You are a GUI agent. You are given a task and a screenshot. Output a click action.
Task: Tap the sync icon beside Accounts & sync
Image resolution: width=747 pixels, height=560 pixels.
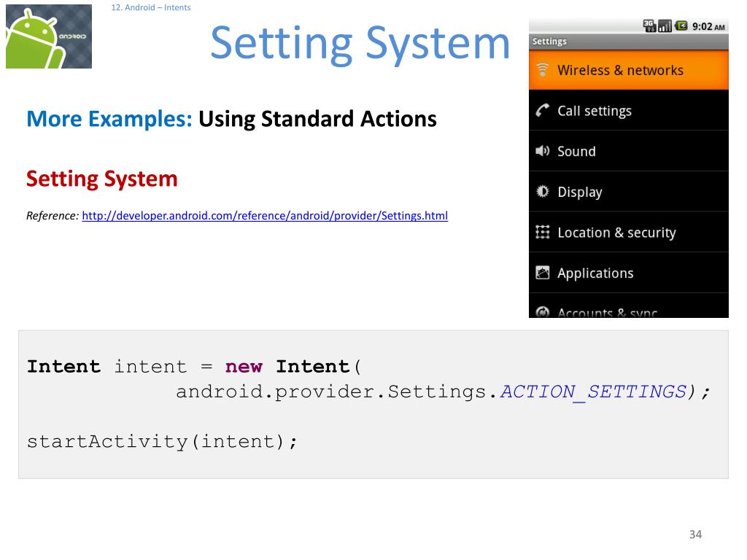click(542, 312)
